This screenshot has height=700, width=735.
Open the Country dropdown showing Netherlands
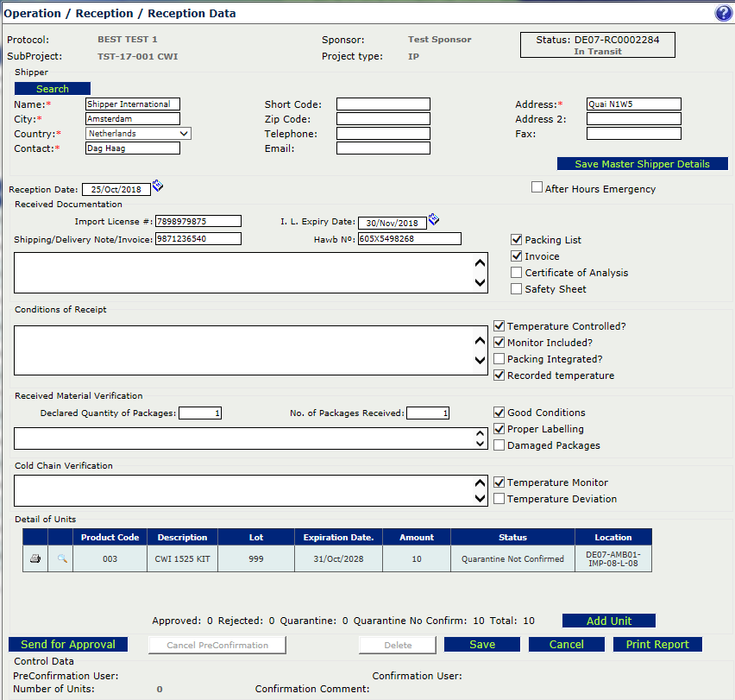(x=138, y=134)
